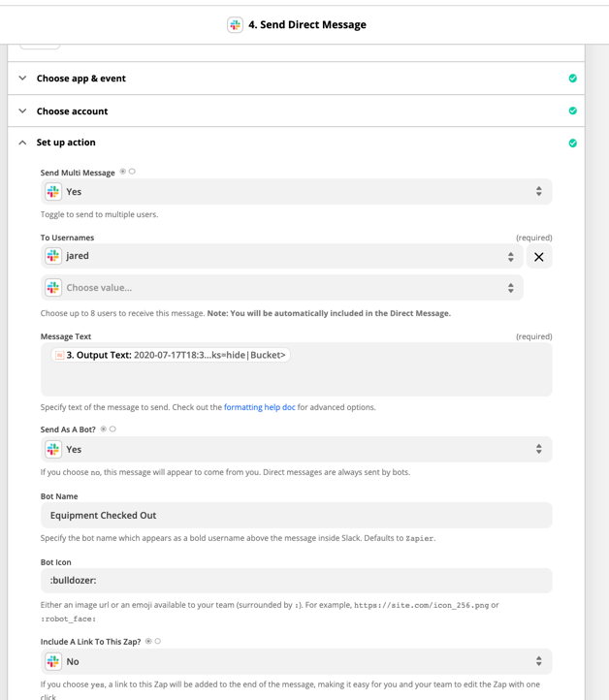Open the formatting help doc link

(259, 407)
